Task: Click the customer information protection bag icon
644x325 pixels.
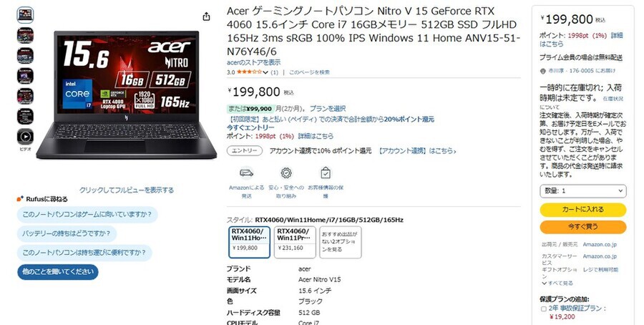Action: point(326,173)
